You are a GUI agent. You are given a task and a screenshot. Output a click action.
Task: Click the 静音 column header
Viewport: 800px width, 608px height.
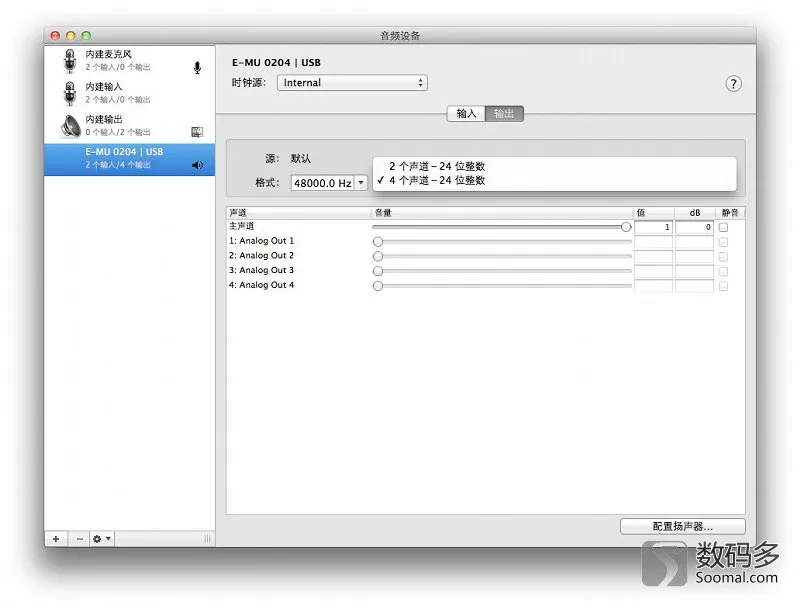click(730, 213)
